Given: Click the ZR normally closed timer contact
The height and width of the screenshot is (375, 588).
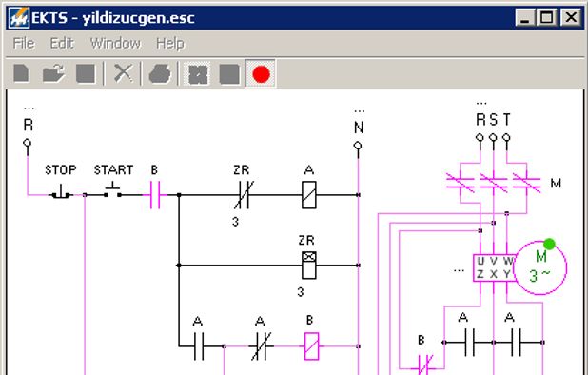Looking at the screenshot, I should coord(244,195).
